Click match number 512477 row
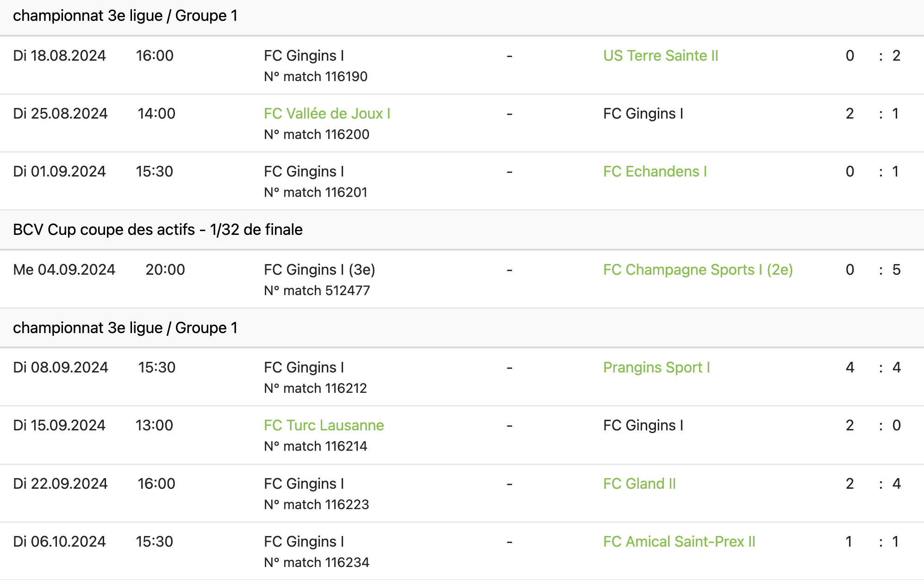The height and width of the screenshot is (580, 924). tap(462, 279)
